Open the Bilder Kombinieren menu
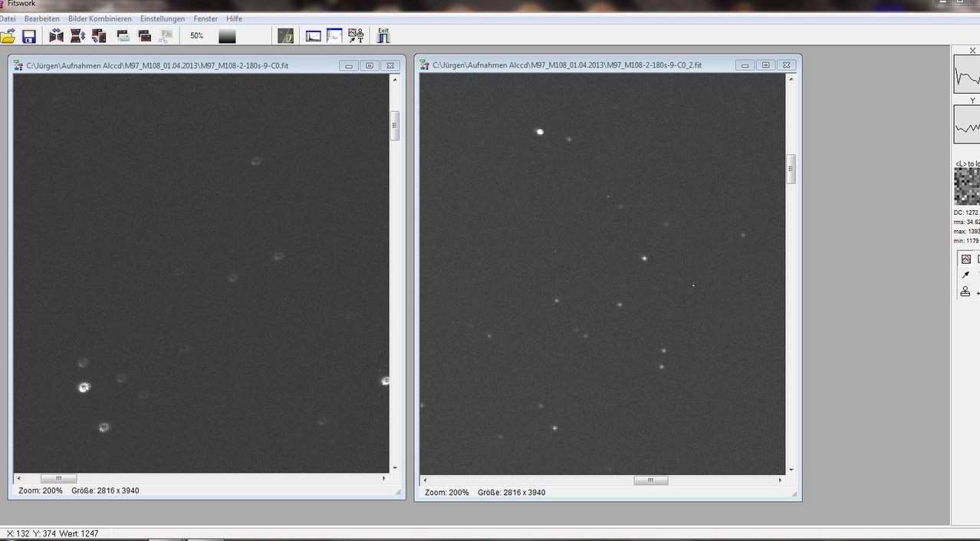Screen dimensions: 980x541 (98, 18)
